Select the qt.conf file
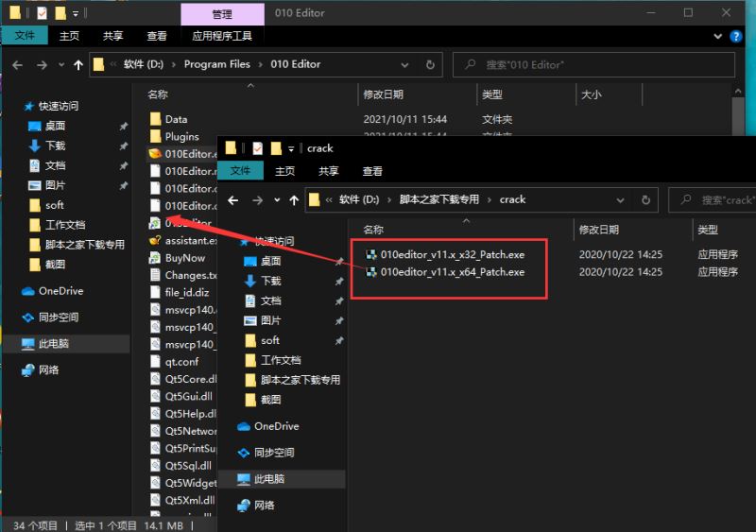756x532 pixels. [175, 362]
